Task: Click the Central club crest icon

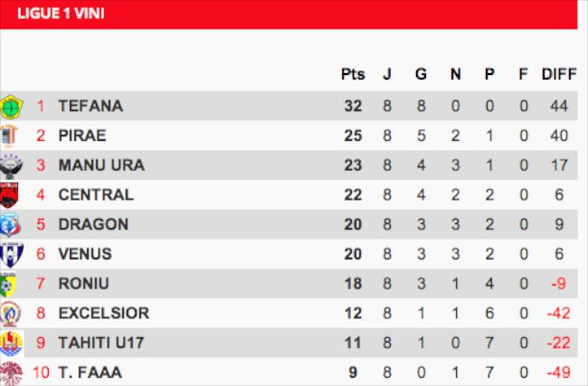Action: pos(10,194)
